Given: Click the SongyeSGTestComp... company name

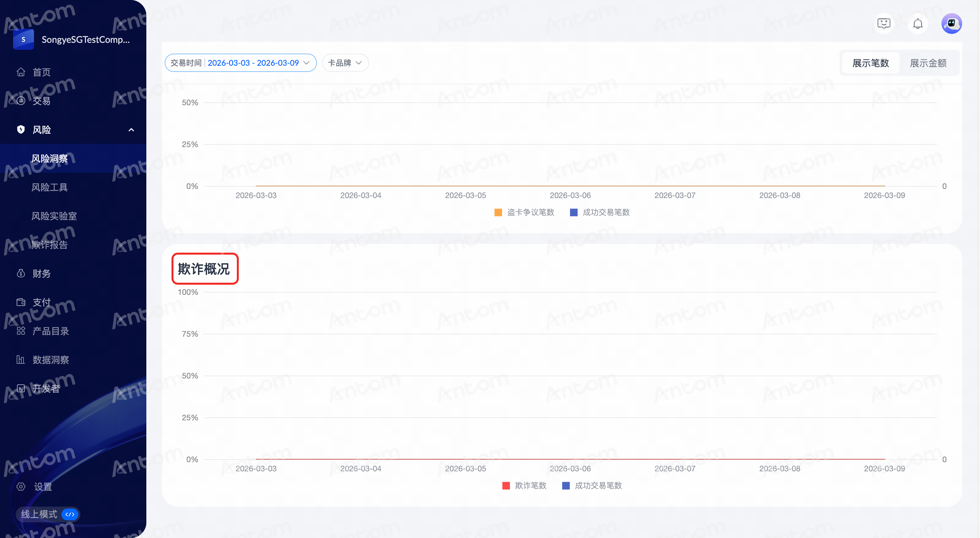Looking at the screenshot, I should tap(86, 39).
